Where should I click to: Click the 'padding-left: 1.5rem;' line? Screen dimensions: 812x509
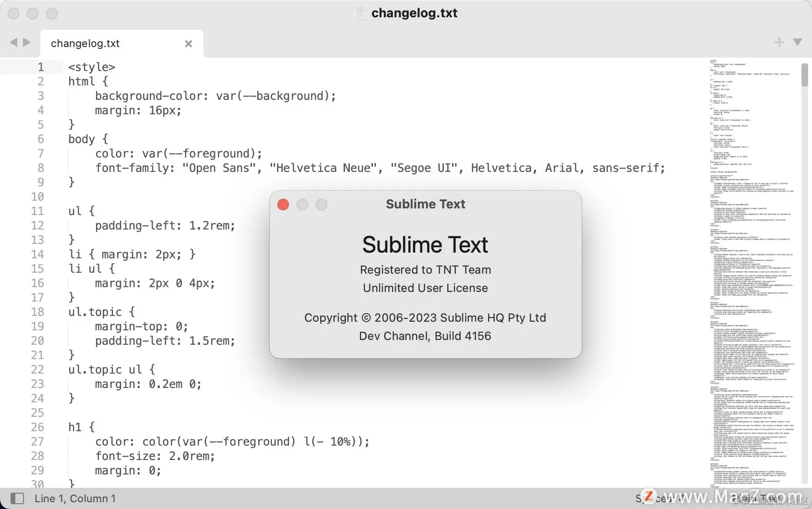pos(165,341)
